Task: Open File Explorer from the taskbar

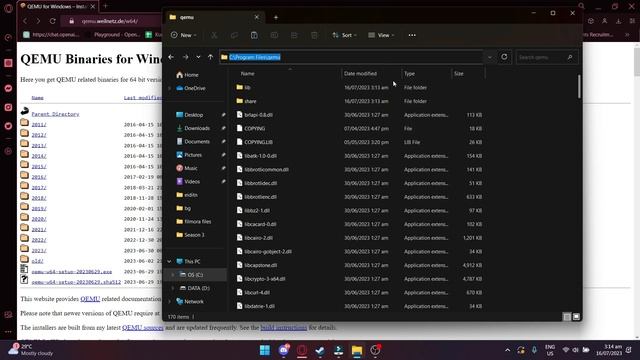Action: 357,350
